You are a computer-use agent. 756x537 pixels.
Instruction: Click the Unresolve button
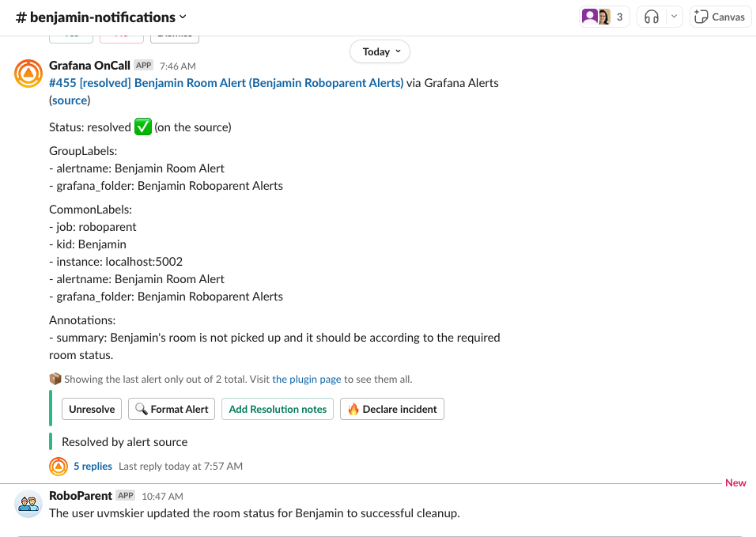tap(91, 409)
